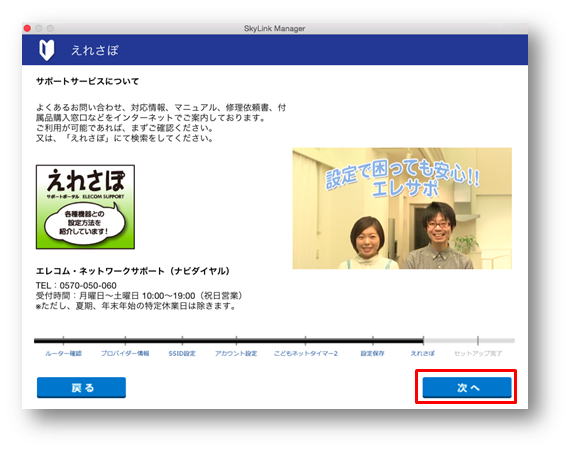
Task: Click the えれさぽ title in blue header
Action: (95, 50)
